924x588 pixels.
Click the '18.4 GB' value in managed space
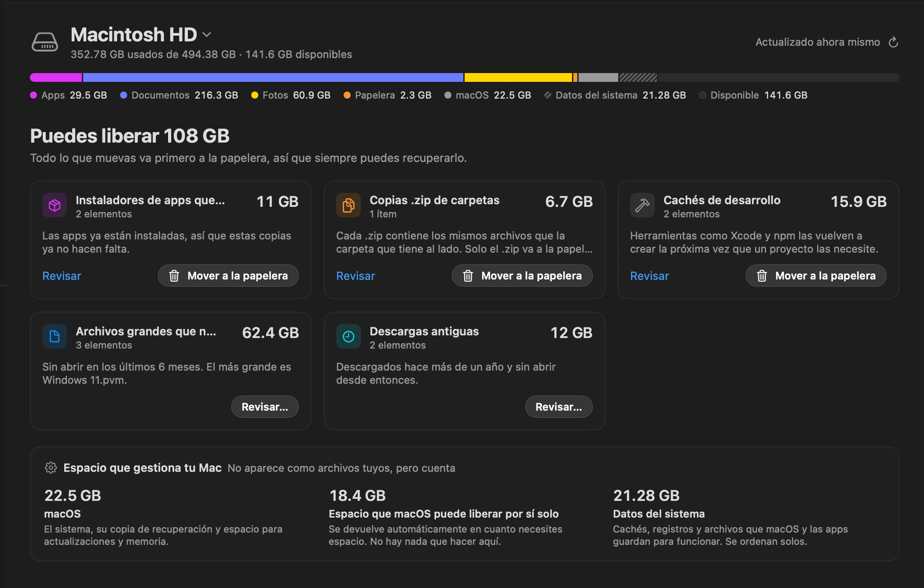pyautogui.click(x=358, y=496)
